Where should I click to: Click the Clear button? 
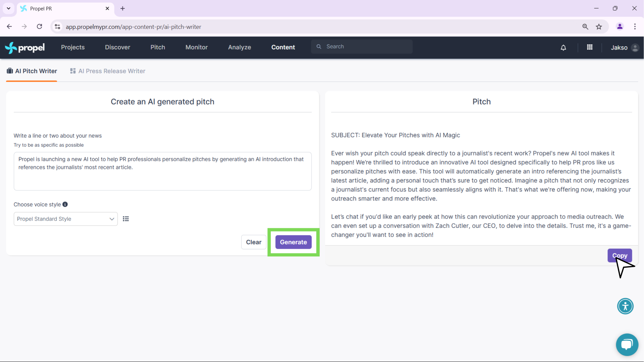[x=254, y=242]
